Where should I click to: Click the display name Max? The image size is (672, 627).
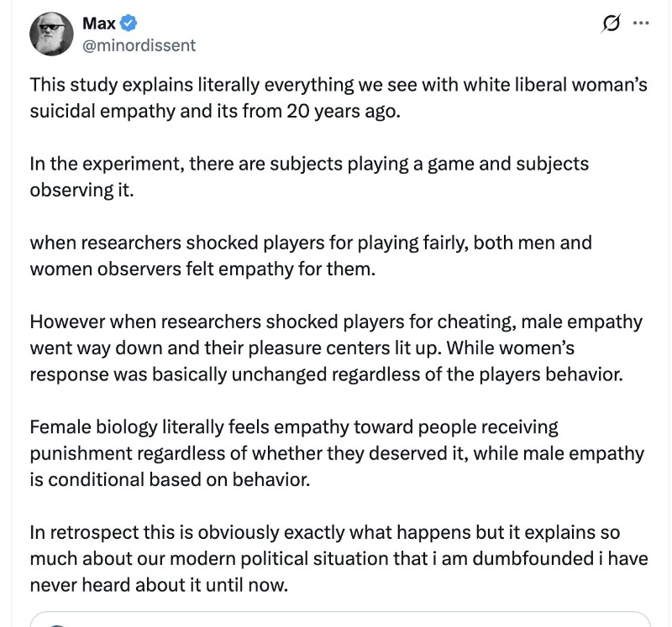click(98, 23)
